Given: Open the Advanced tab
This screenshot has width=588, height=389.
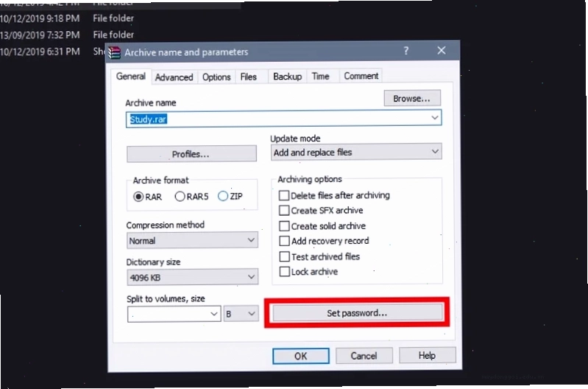Looking at the screenshot, I should click(174, 77).
